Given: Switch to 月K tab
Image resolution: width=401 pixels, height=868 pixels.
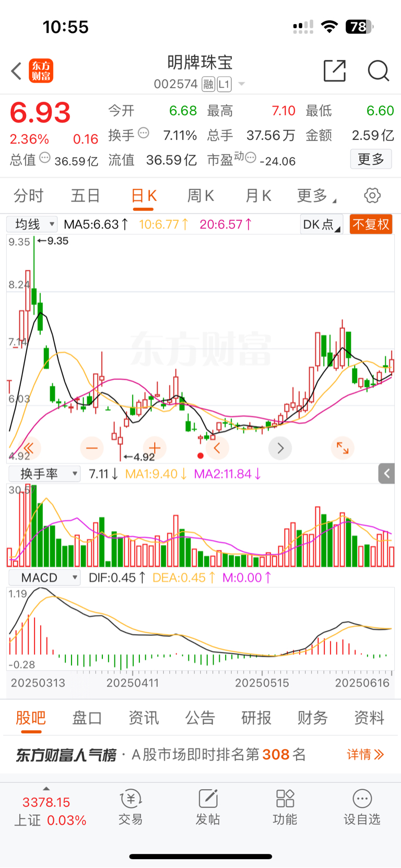Looking at the screenshot, I should click(x=258, y=196).
